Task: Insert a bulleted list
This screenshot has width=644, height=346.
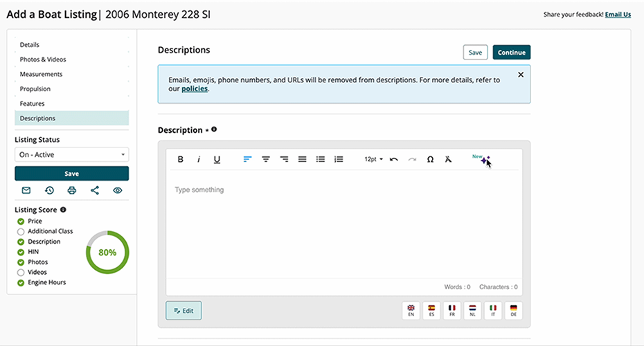Action: [321, 159]
